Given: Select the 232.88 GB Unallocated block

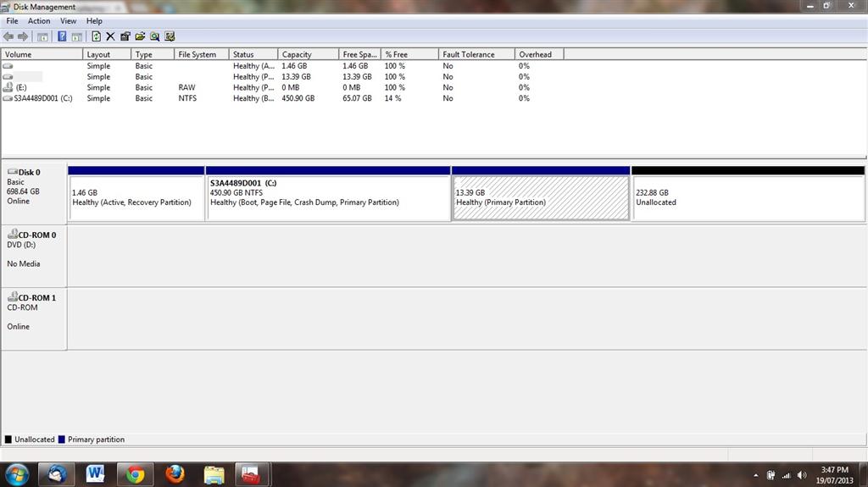Looking at the screenshot, I should point(748,194).
